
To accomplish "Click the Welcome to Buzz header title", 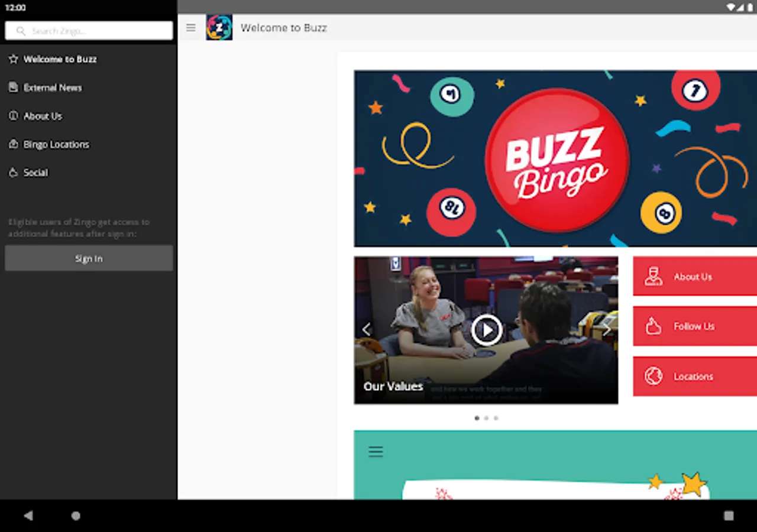I will tap(284, 28).
